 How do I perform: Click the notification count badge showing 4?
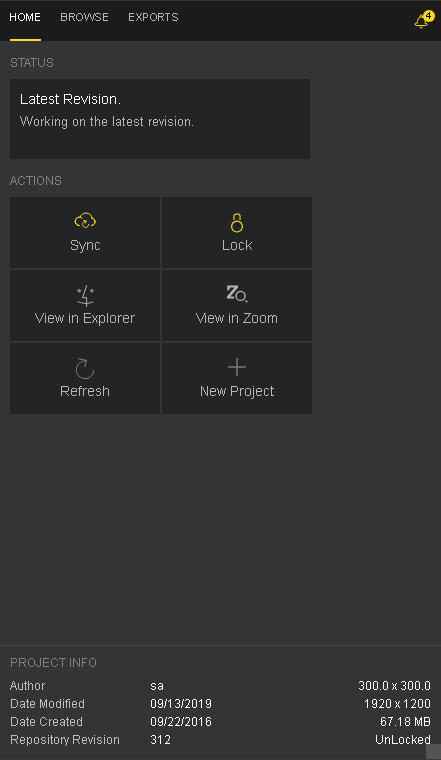(428, 16)
